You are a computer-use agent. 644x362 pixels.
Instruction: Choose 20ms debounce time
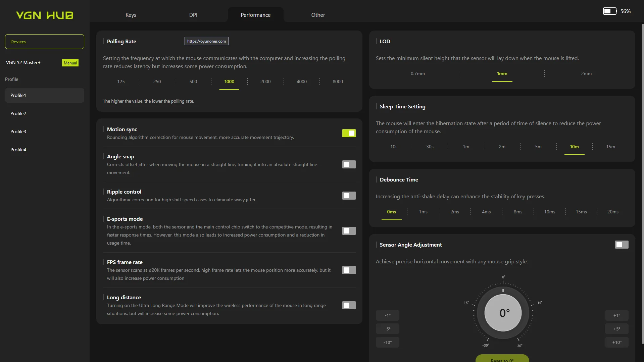[x=613, y=212]
